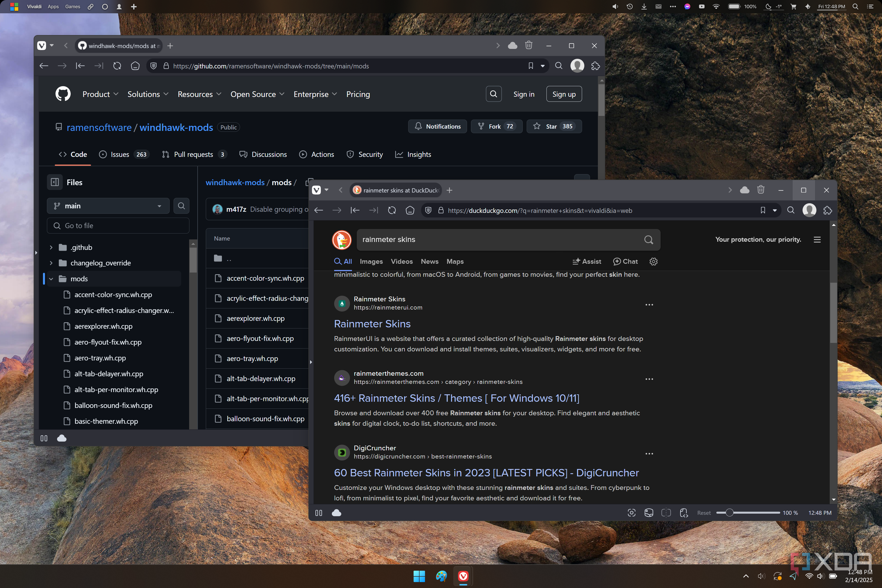Click the DuckDuckGo logo next to the search box
The height and width of the screenshot is (588, 882).
click(341, 240)
